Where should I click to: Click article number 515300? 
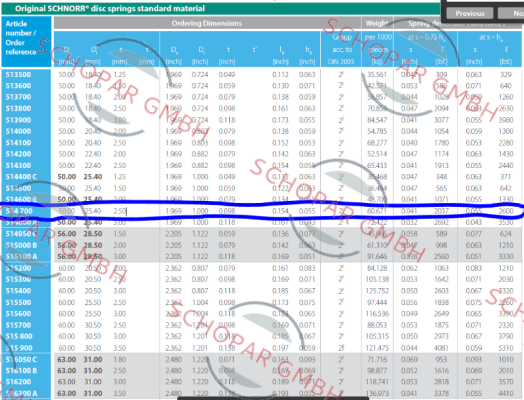(x=18, y=279)
